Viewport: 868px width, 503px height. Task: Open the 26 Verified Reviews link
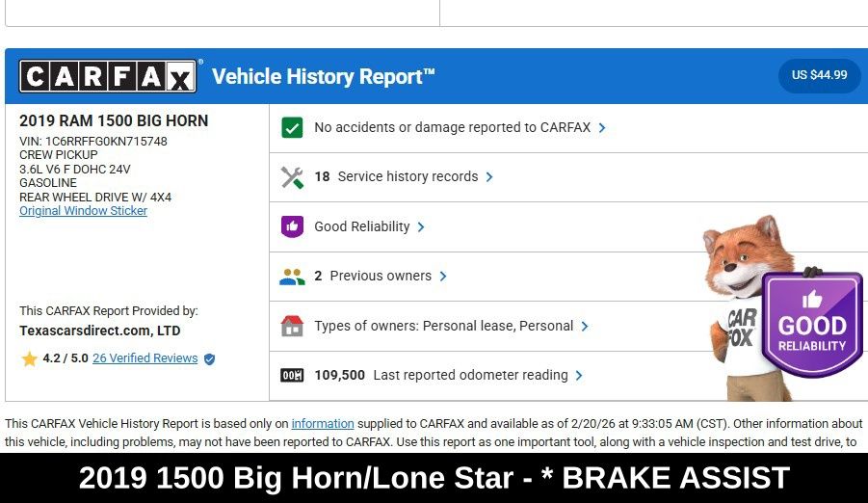145,358
